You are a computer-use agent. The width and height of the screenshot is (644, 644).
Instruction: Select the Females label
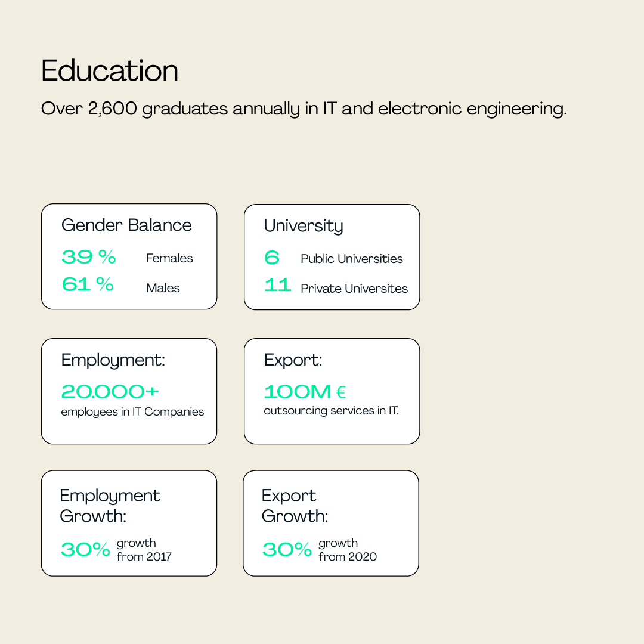[x=169, y=258]
